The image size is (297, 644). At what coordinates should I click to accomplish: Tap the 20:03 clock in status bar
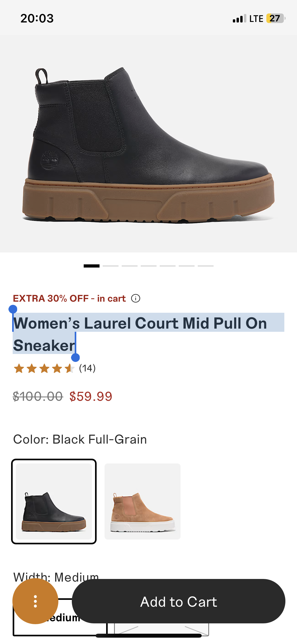[x=37, y=19]
